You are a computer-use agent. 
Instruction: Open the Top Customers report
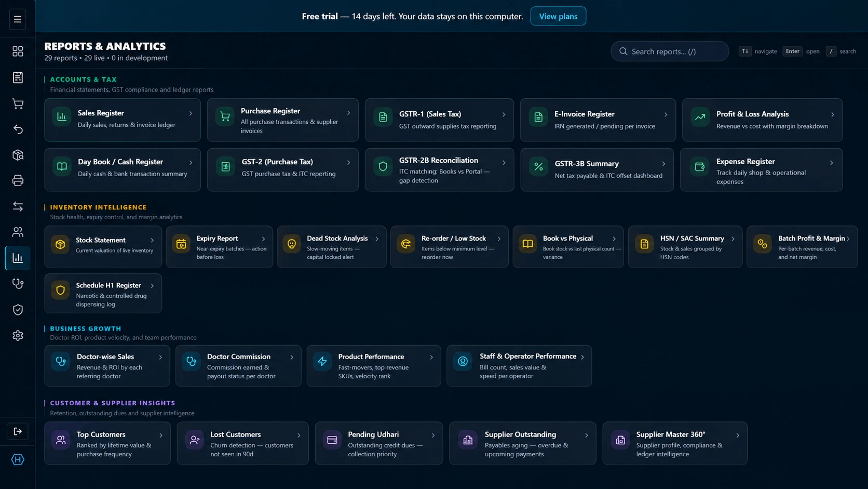pos(107,443)
